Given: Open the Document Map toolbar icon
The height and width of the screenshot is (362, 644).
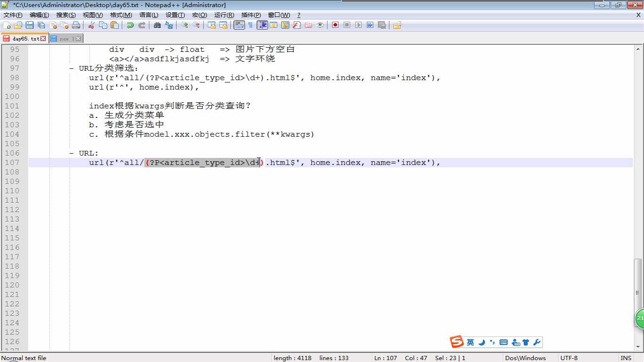Looking at the screenshot, I should point(285,25).
